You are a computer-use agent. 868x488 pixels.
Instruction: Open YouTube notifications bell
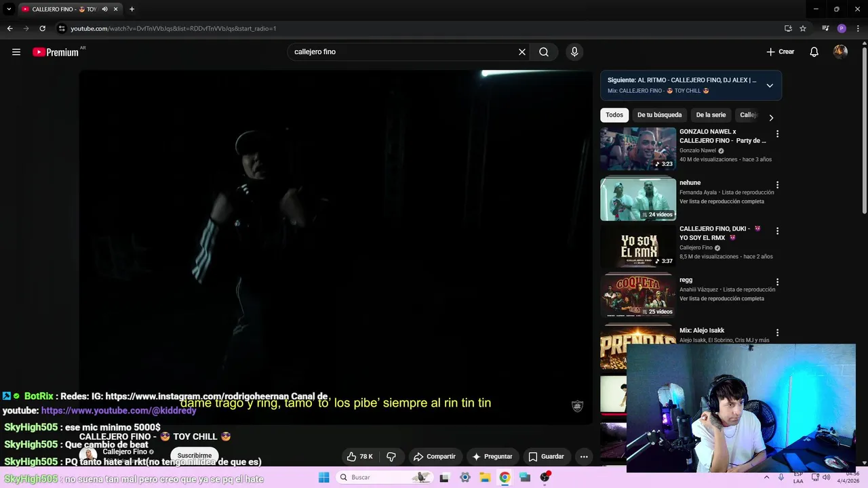(814, 52)
